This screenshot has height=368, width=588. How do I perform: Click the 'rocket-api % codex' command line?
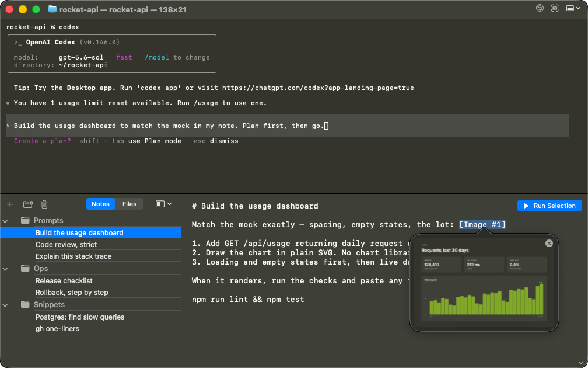(43, 27)
